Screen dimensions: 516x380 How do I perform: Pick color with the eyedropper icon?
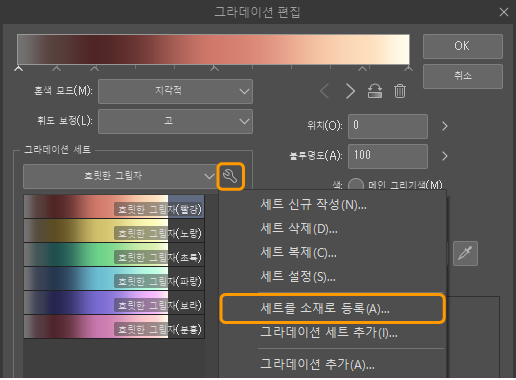(465, 253)
